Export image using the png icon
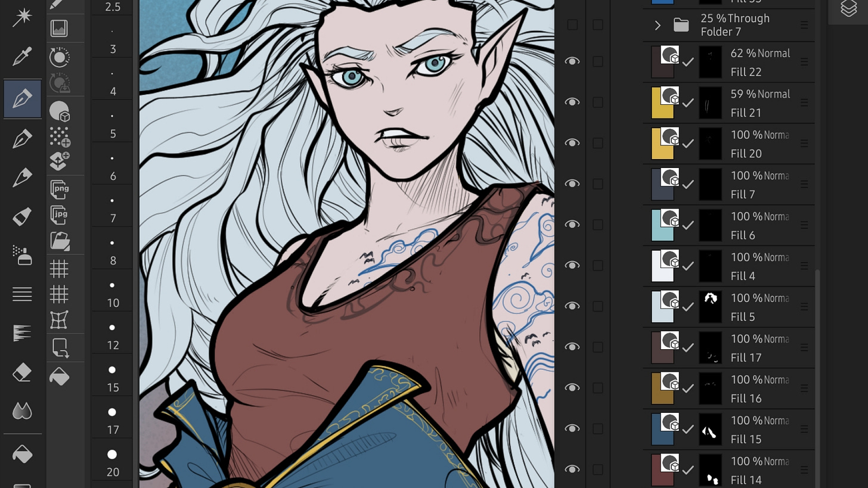 pos(60,190)
